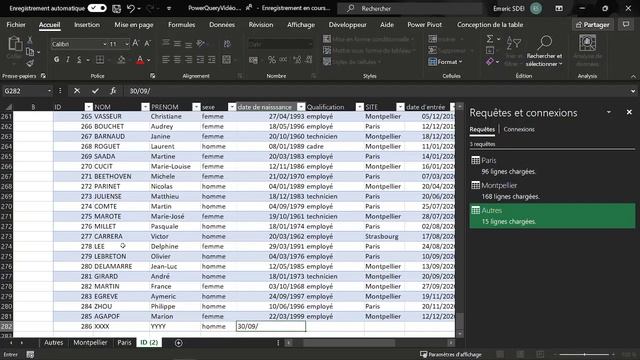The width and height of the screenshot is (640, 360).
Task: Click the percent style icon
Action: [x=272, y=60]
